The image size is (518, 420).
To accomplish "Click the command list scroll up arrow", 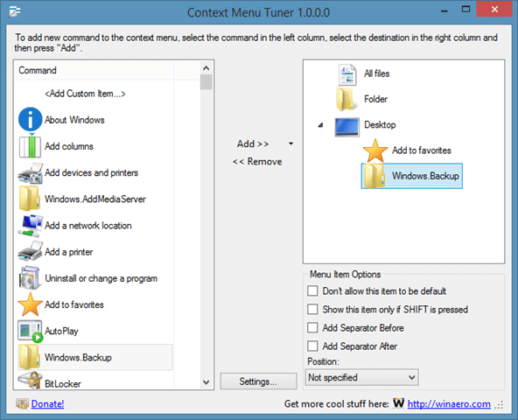I will (x=206, y=68).
